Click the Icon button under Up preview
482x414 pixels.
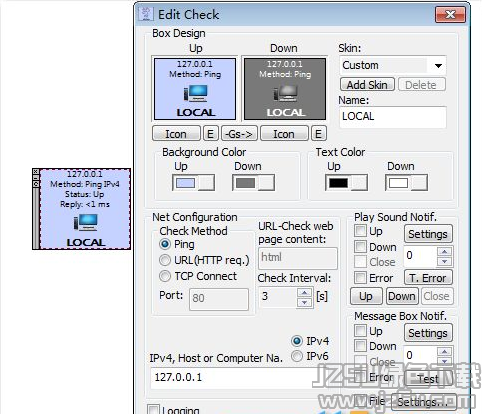[176, 134]
